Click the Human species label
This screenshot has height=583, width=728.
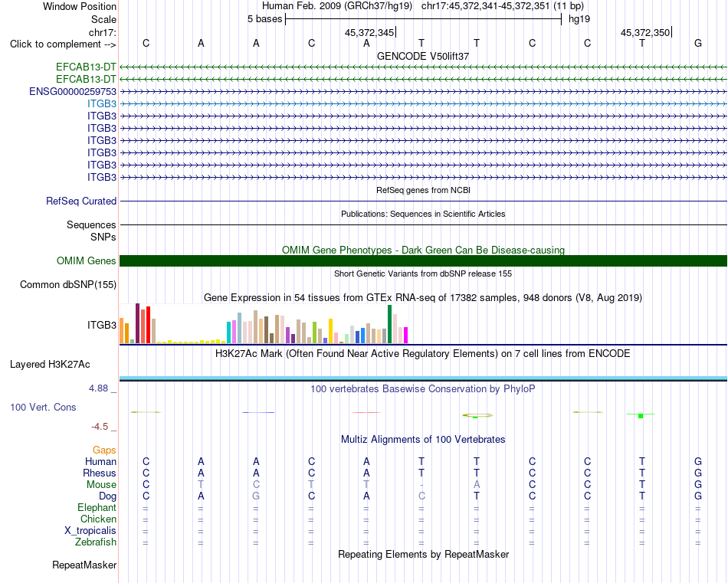coord(100,461)
